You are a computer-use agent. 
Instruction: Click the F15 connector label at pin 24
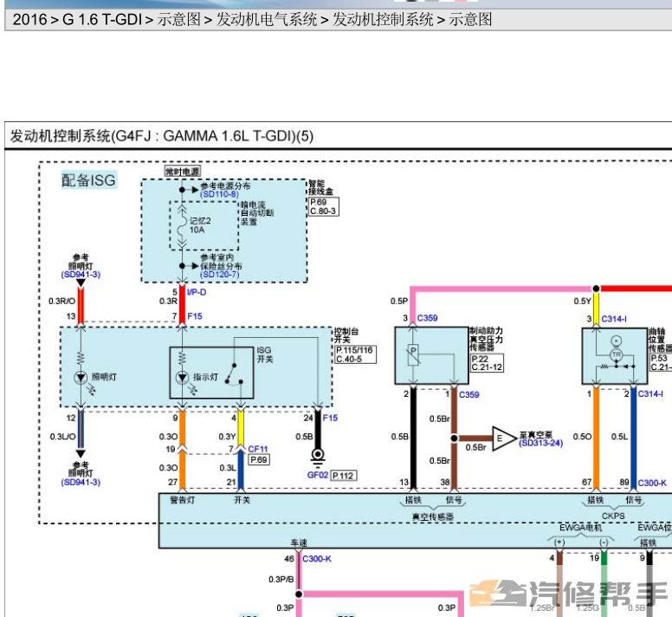tap(330, 418)
